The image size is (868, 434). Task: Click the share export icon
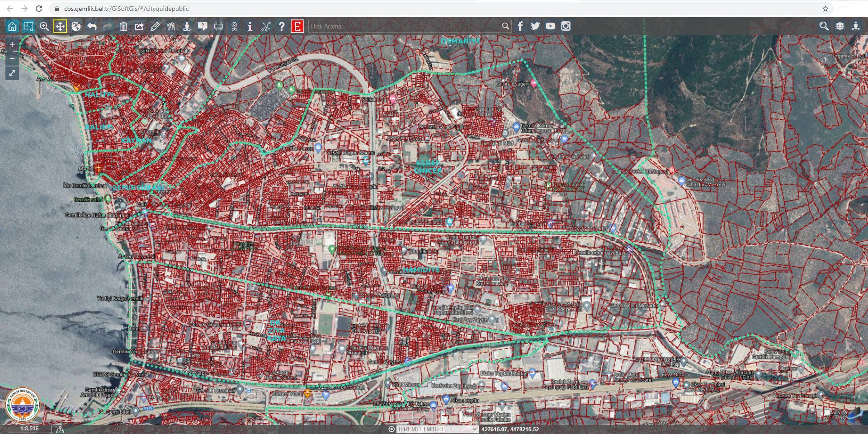tap(139, 26)
